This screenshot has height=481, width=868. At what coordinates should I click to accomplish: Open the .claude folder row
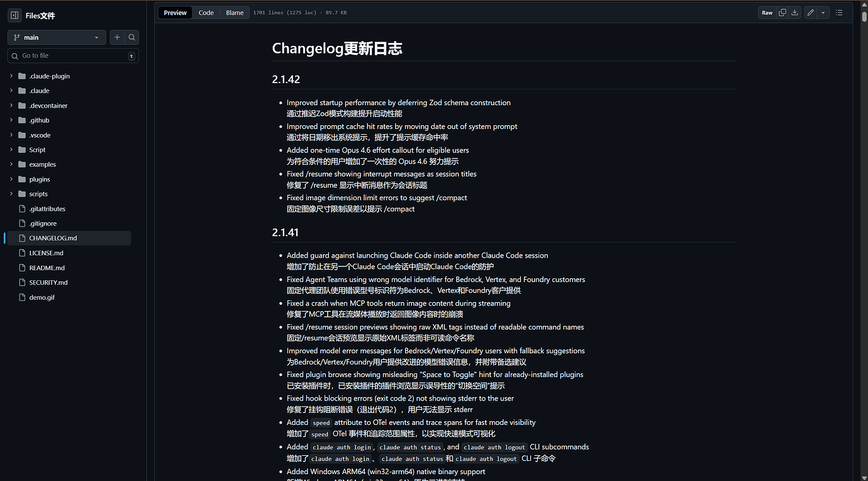point(68,91)
